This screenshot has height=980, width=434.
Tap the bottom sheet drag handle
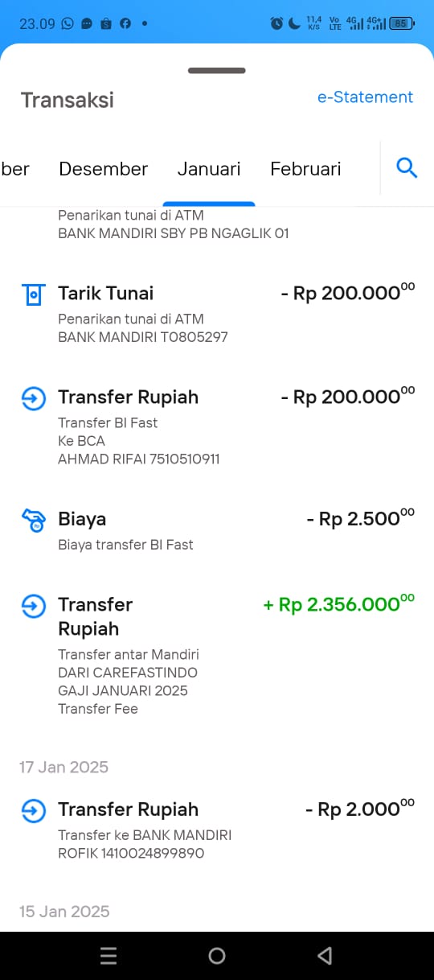[217, 71]
